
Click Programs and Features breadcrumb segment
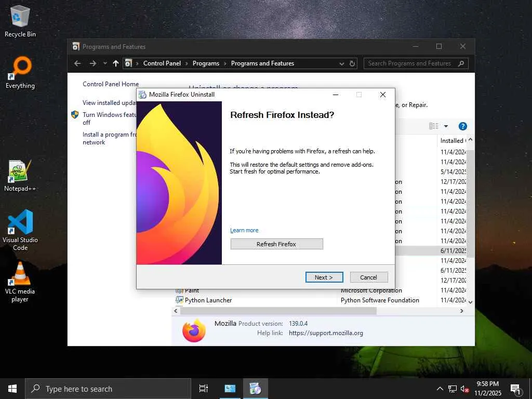(x=262, y=63)
